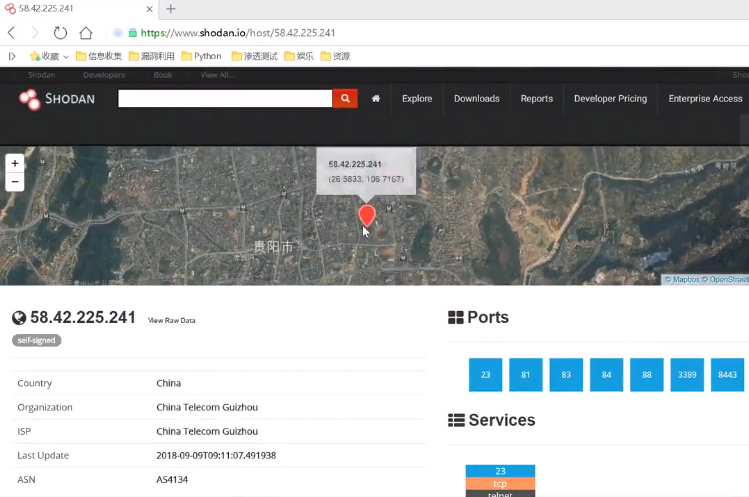The width and height of the screenshot is (749, 497).
Task: Expand the bookmarks sidebar toggle arrow
Action: (x=12, y=56)
